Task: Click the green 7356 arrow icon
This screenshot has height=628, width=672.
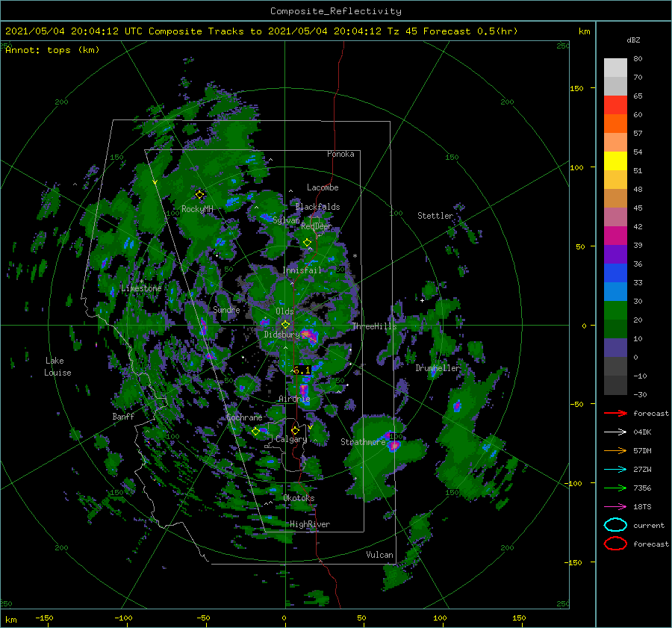Action: click(x=615, y=488)
